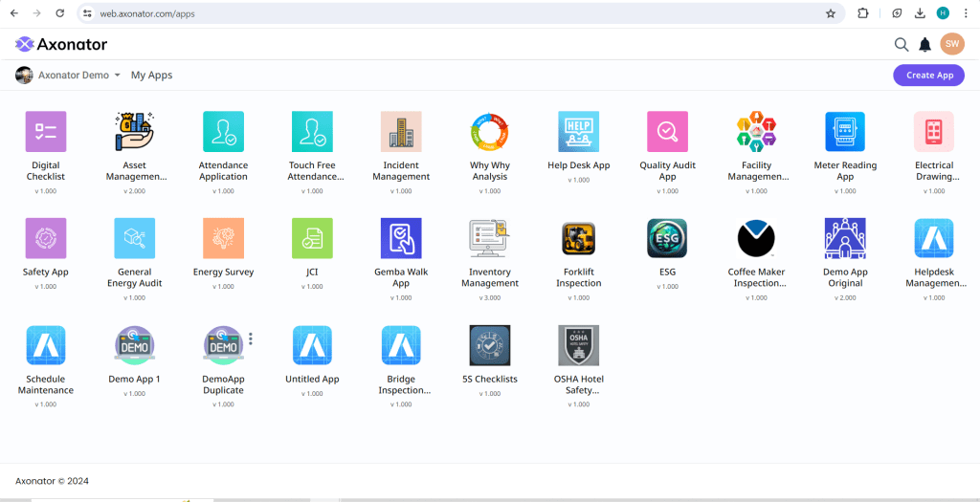Image resolution: width=980 pixels, height=502 pixels.
Task: Click the Inventory Management app icon
Action: point(490,239)
